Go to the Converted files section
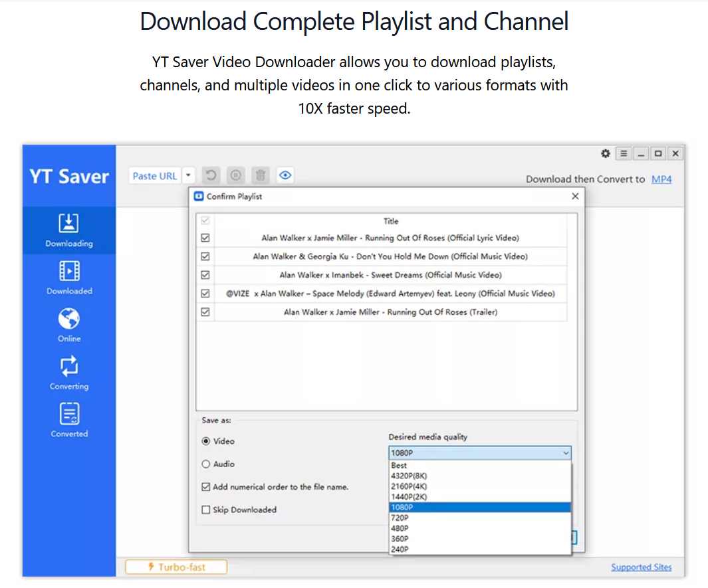Viewport: 708px width, 588px height. 69,421
